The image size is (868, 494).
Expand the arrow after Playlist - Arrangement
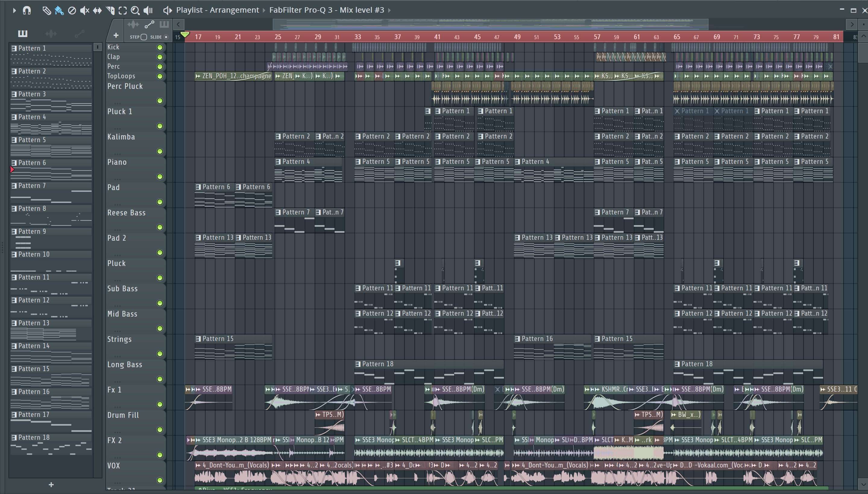tap(264, 11)
